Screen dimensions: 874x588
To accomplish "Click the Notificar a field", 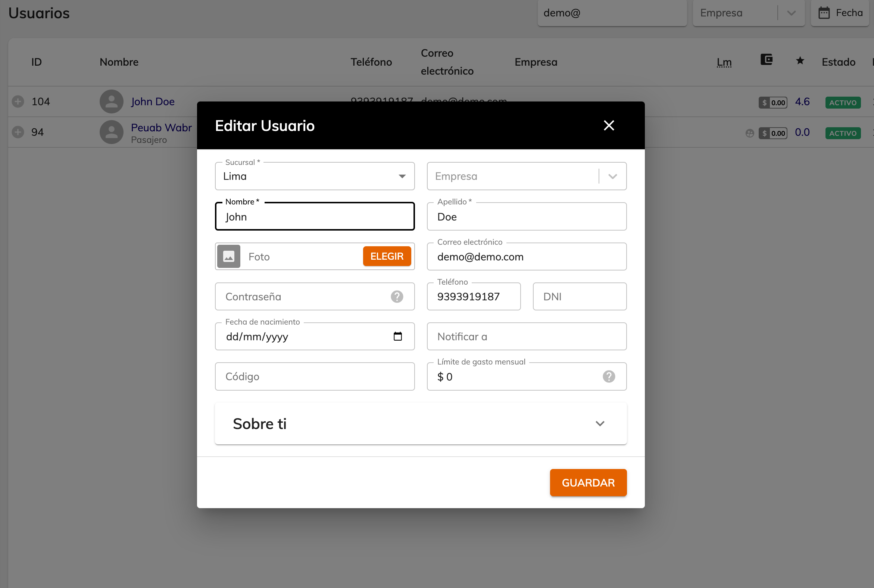I will 526,337.
